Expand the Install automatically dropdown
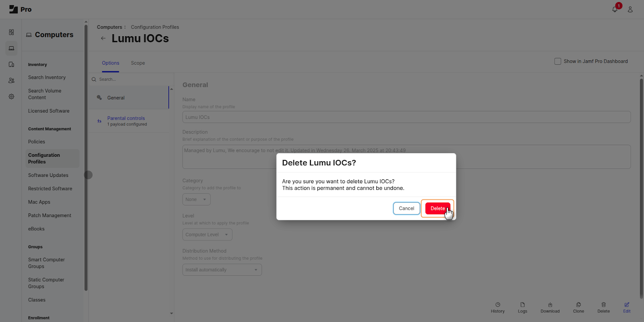 click(222, 270)
